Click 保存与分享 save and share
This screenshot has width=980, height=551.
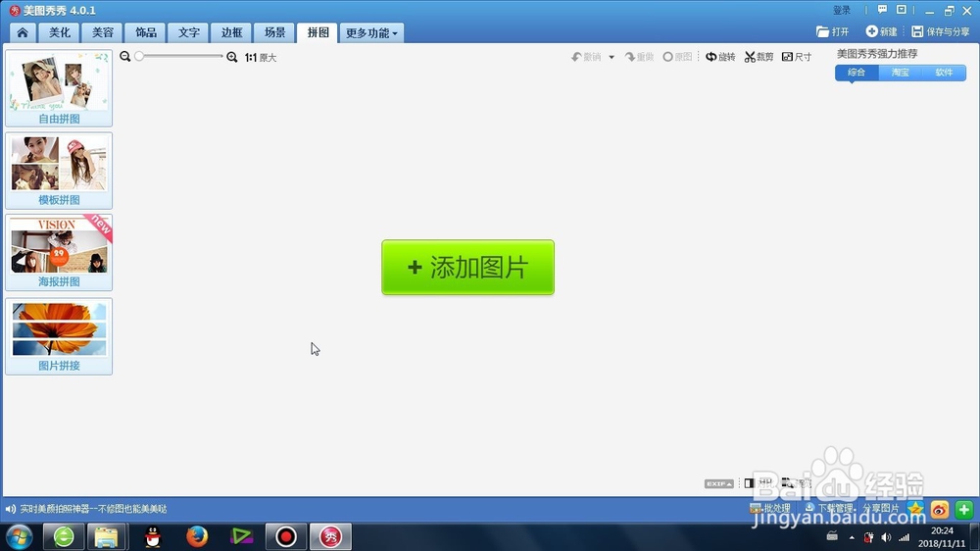[x=941, y=31]
